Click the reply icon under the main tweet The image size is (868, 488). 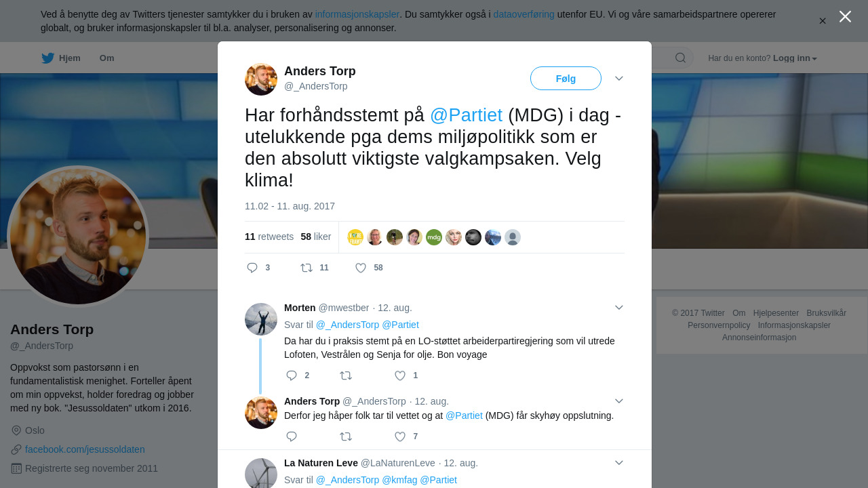[x=252, y=268]
